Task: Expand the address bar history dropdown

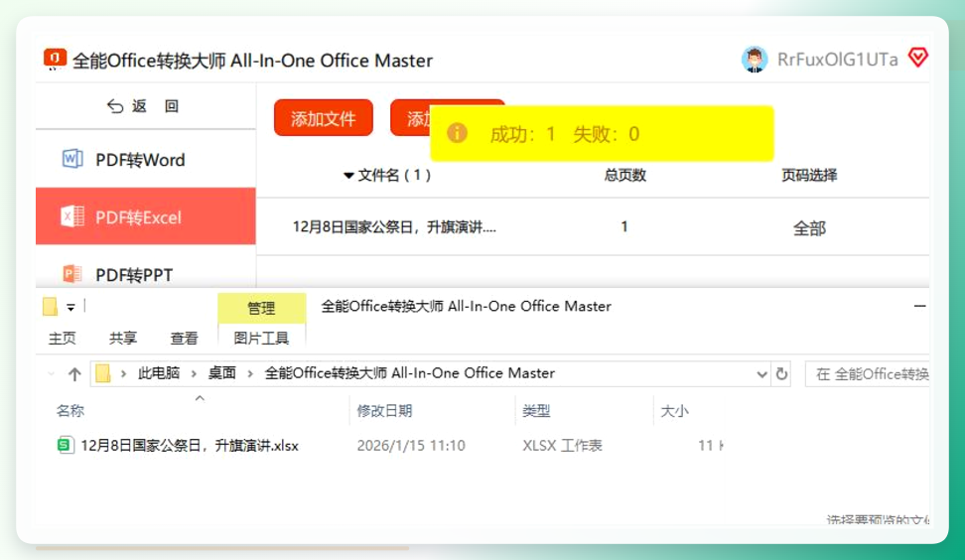Action: (761, 374)
